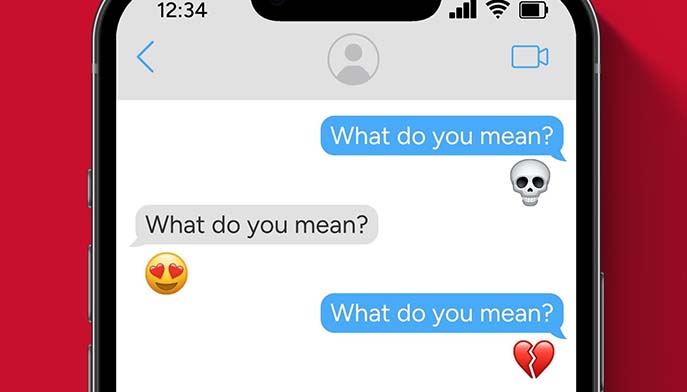Select the heart-eyes emoji message
This screenshot has width=687, height=392.
[x=166, y=273]
